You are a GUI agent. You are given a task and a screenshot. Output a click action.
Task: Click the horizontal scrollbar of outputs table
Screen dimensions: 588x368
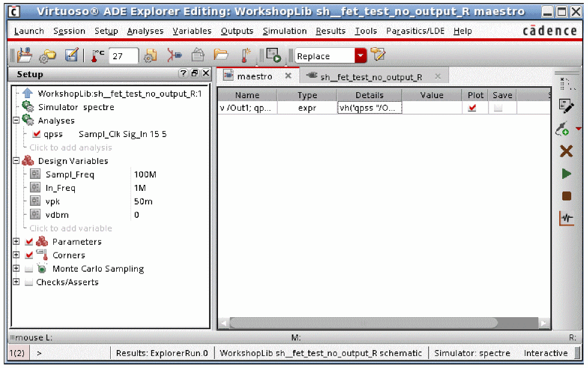point(363,323)
